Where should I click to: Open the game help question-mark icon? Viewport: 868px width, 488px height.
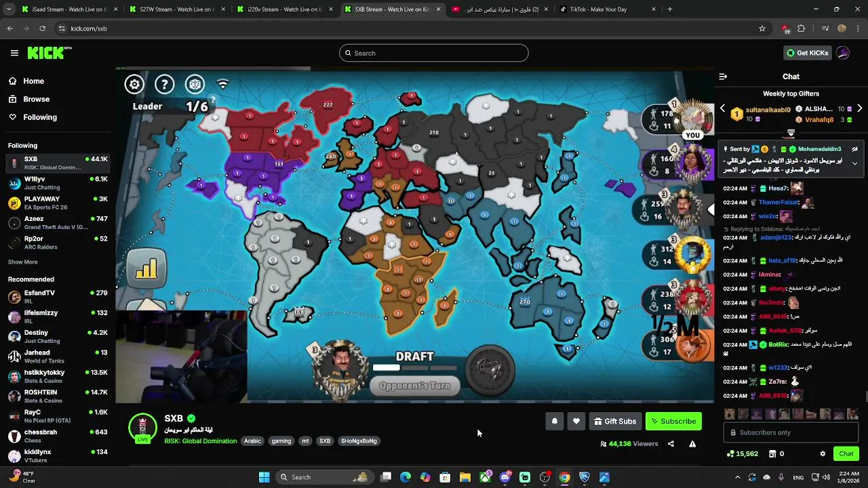(x=165, y=84)
